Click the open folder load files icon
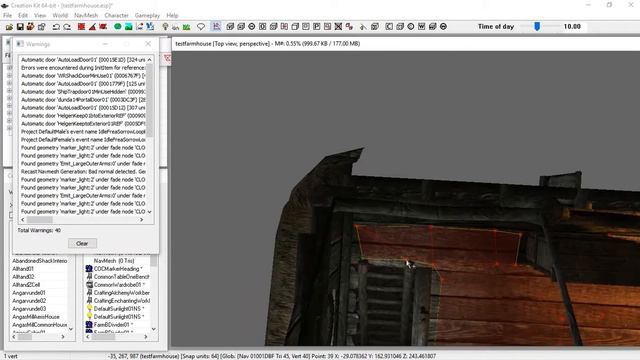The image size is (640, 360). click(x=9, y=27)
